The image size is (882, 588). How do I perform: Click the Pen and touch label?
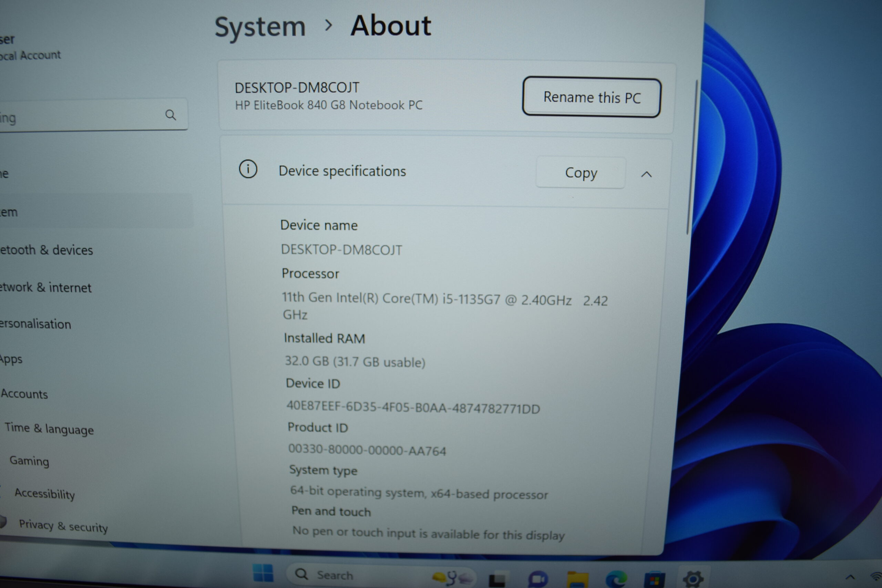click(331, 511)
